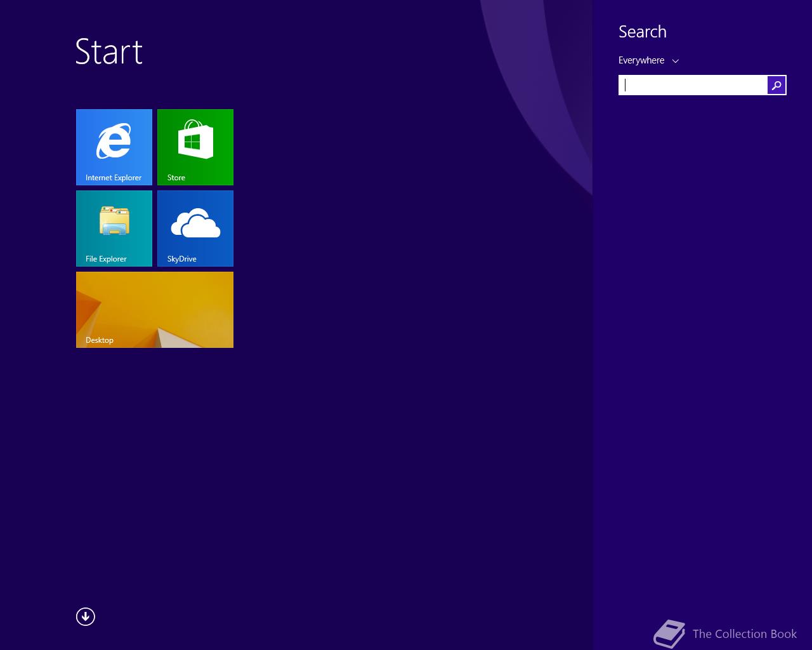Click the down arrow to show all apps

(x=86, y=616)
